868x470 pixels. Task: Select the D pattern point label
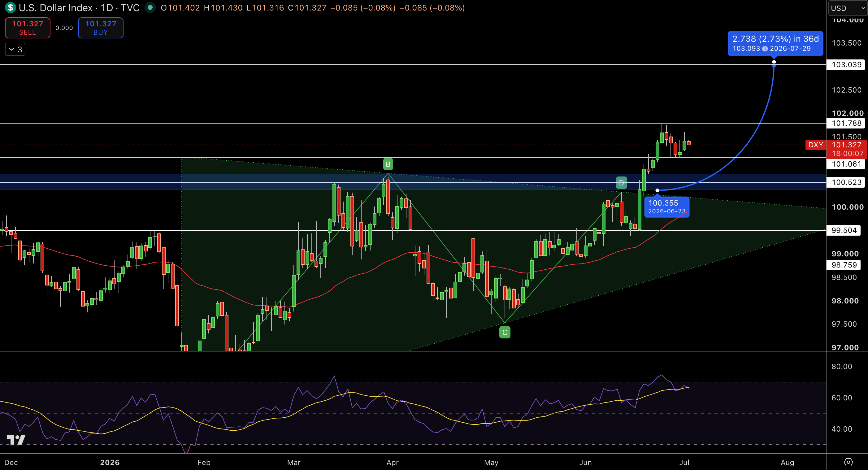coord(621,183)
